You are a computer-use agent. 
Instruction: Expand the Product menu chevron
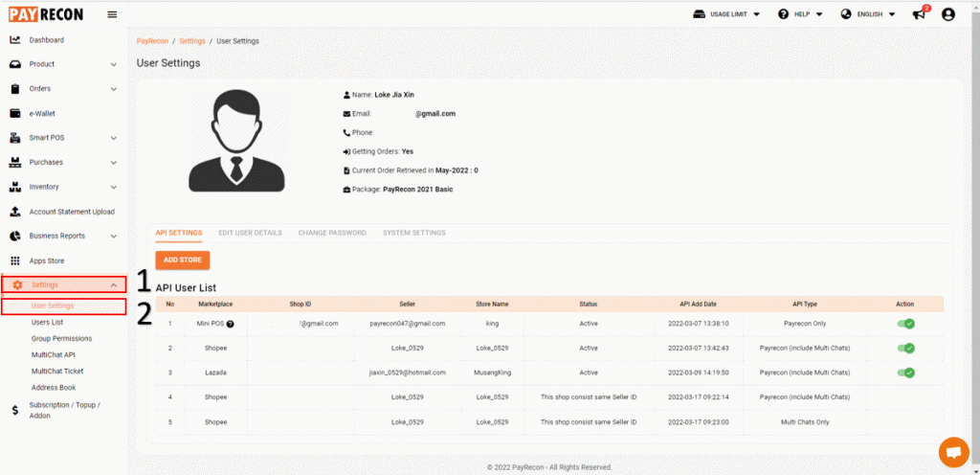114,64
